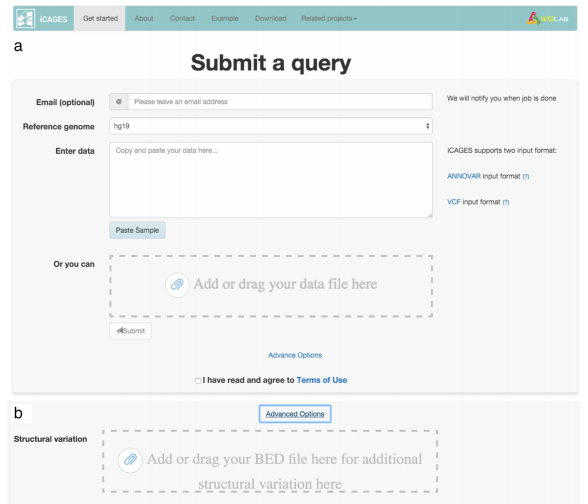Go to the Example page

pos(225,18)
